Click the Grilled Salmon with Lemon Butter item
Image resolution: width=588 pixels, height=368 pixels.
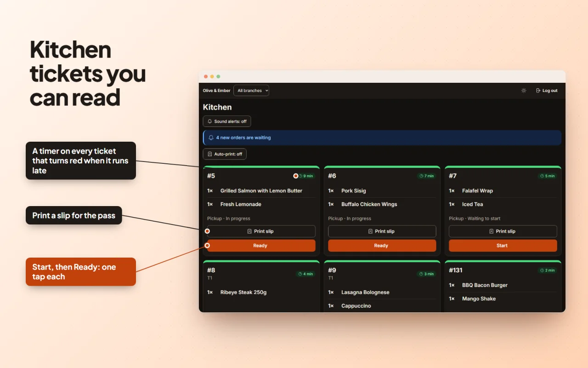pyautogui.click(x=261, y=191)
